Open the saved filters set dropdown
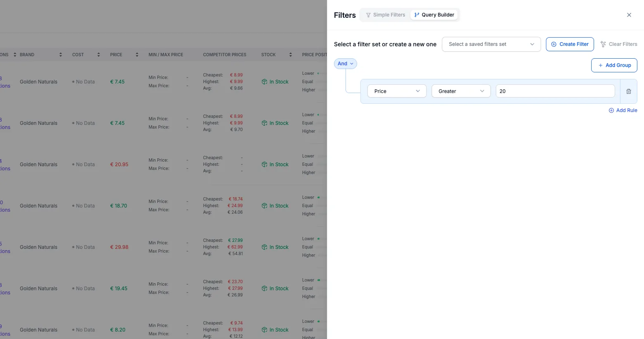Screen dimensions: 644x339 (491, 44)
